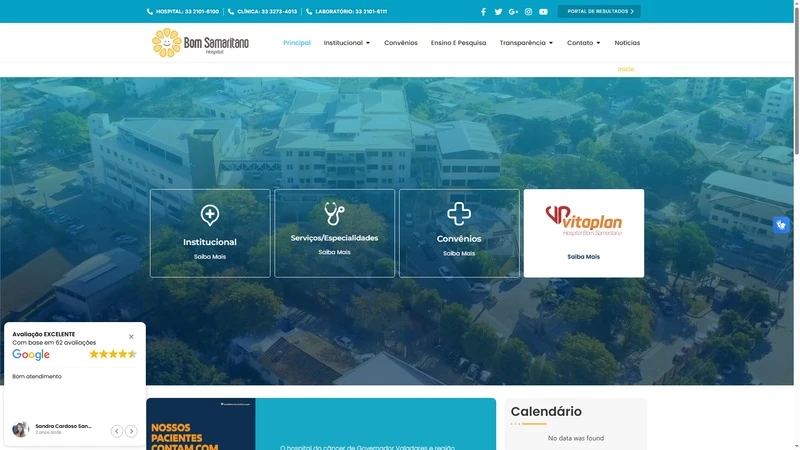Screen dimensions: 800x450
Task: Click Saiba Mais under Convênios card
Action: (459, 254)
